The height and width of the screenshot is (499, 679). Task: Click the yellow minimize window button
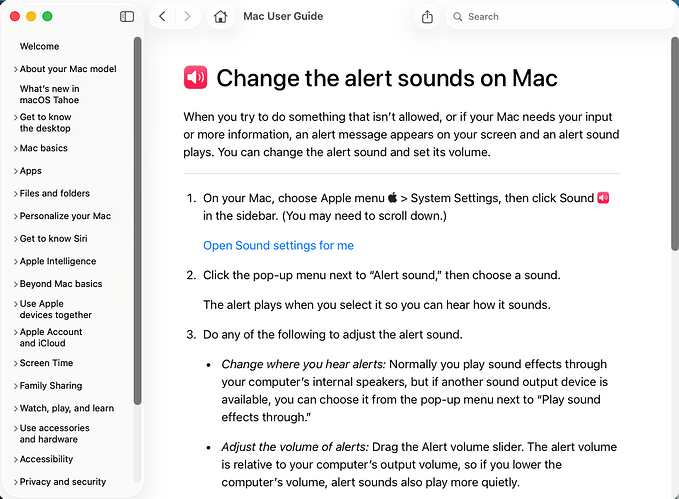[x=31, y=16]
